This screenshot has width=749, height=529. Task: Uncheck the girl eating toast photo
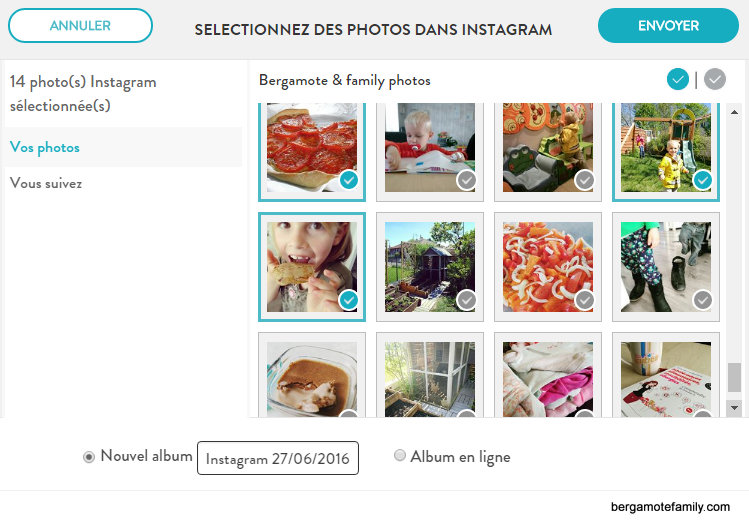(349, 299)
